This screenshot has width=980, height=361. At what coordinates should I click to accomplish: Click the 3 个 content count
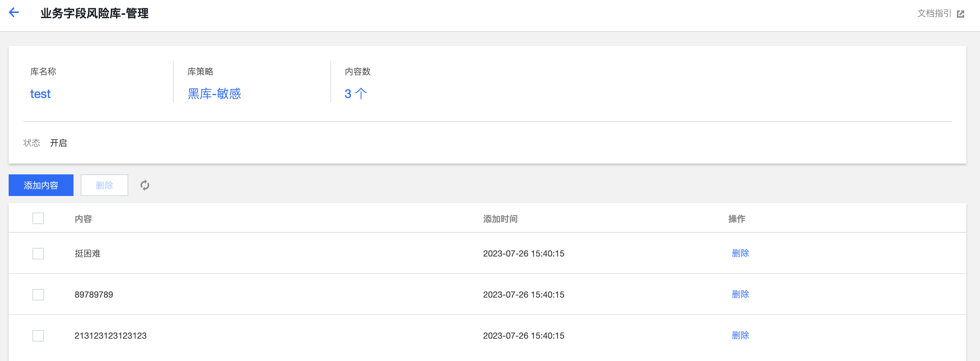355,94
